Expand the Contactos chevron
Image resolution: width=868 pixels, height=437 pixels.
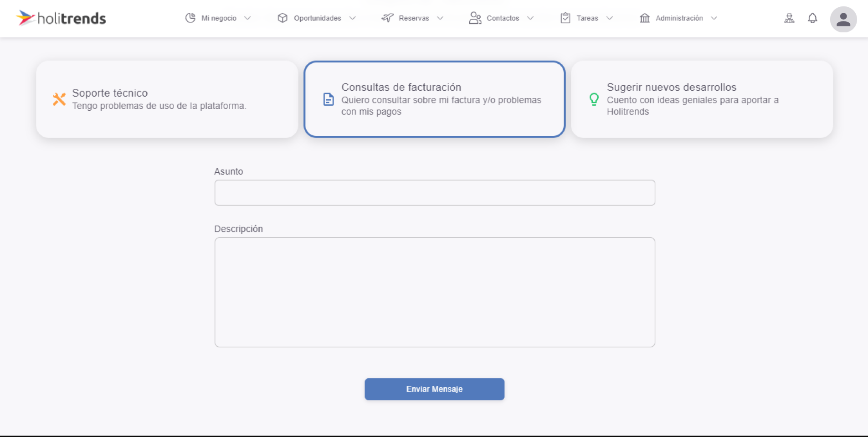[x=530, y=18]
